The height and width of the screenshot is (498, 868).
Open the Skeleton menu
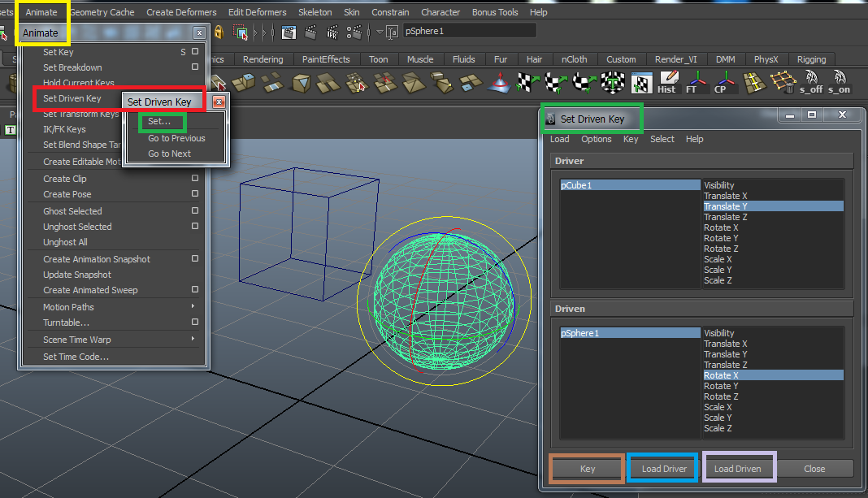pyautogui.click(x=315, y=12)
